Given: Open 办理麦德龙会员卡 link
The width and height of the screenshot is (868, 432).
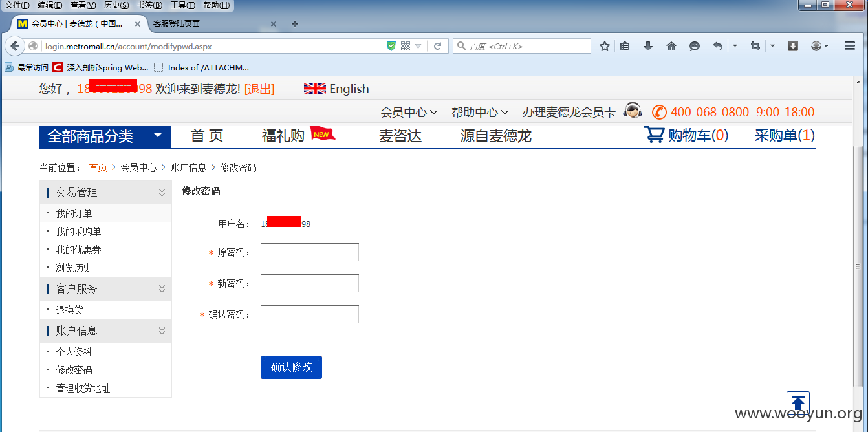Looking at the screenshot, I should (569, 112).
